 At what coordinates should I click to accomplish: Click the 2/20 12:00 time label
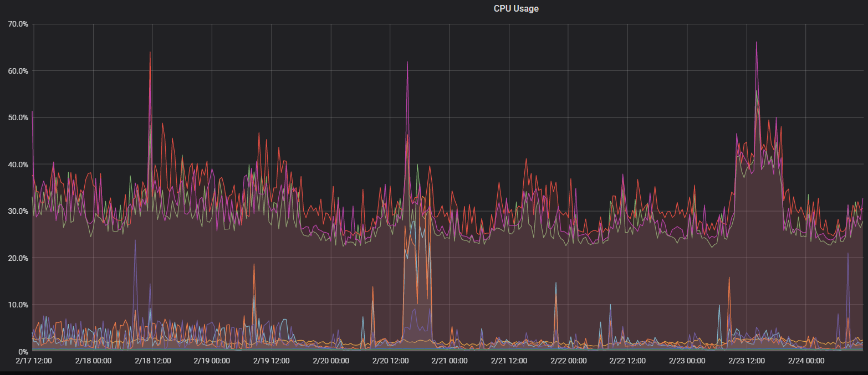tap(390, 361)
